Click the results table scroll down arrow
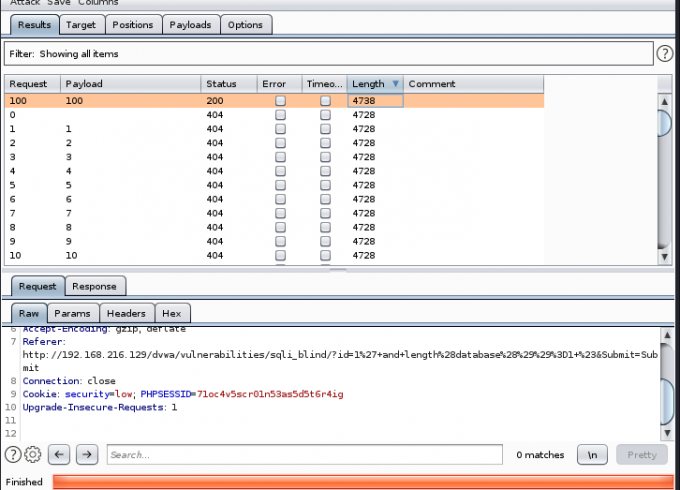Image resolution: width=680 pixels, height=490 pixels. 664,257
